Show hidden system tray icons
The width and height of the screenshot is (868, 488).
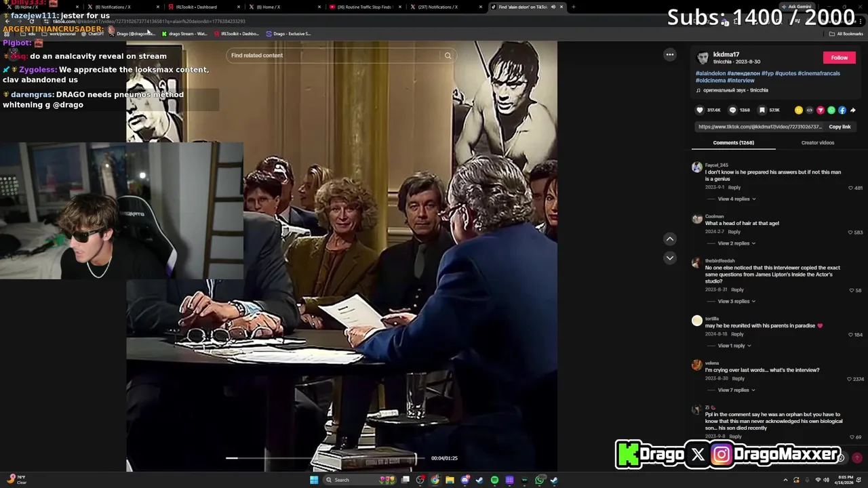coord(785,480)
